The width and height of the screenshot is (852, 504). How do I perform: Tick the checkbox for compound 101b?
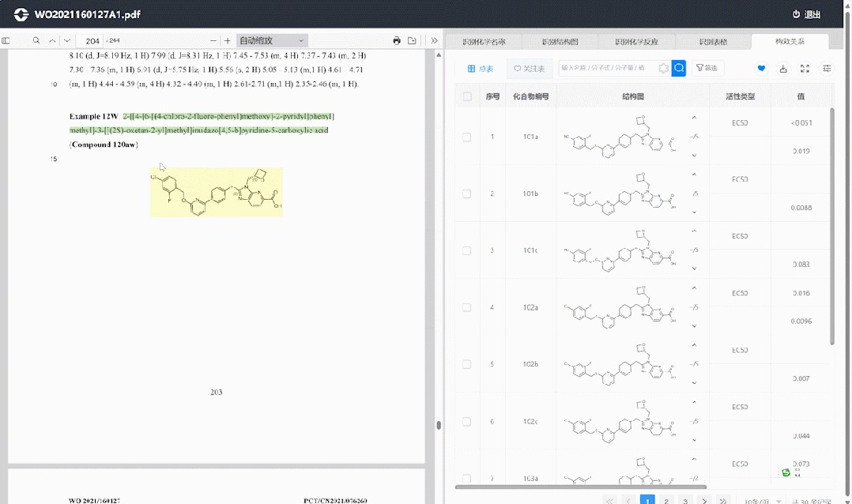pyautogui.click(x=467, y=194)
